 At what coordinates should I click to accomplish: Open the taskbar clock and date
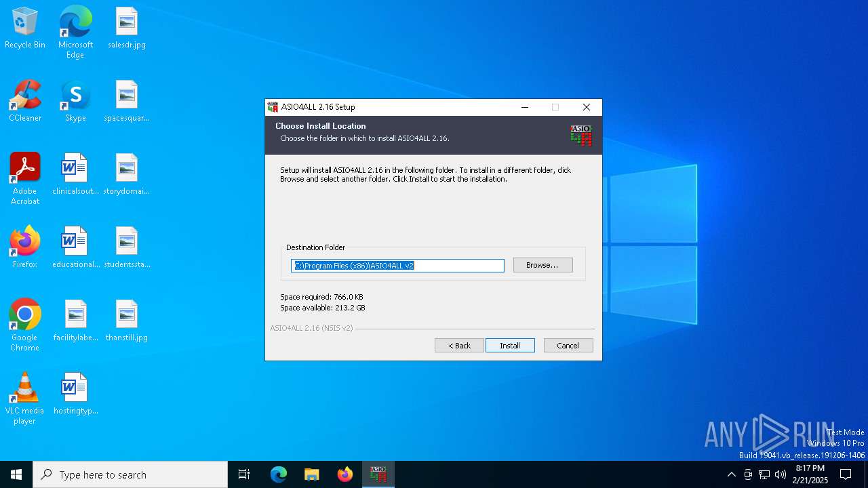click(x=810, y=474)
